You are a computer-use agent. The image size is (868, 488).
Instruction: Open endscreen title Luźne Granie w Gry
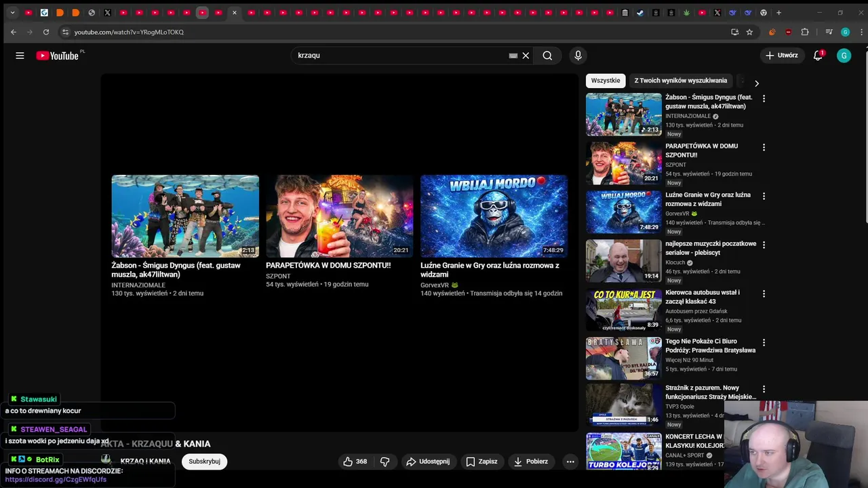pos(490,270)
